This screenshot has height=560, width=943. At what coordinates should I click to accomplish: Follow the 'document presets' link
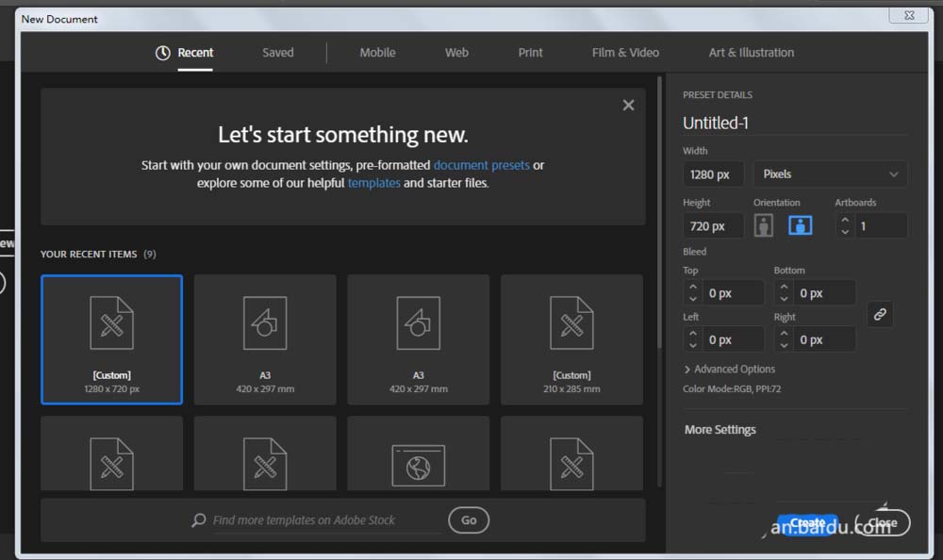click(481, 165)
